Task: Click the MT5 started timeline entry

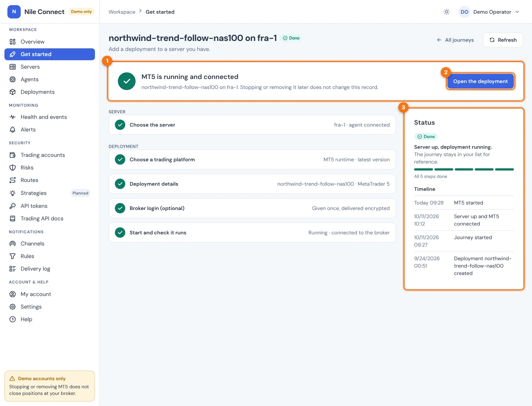Action: click(464, 203)
